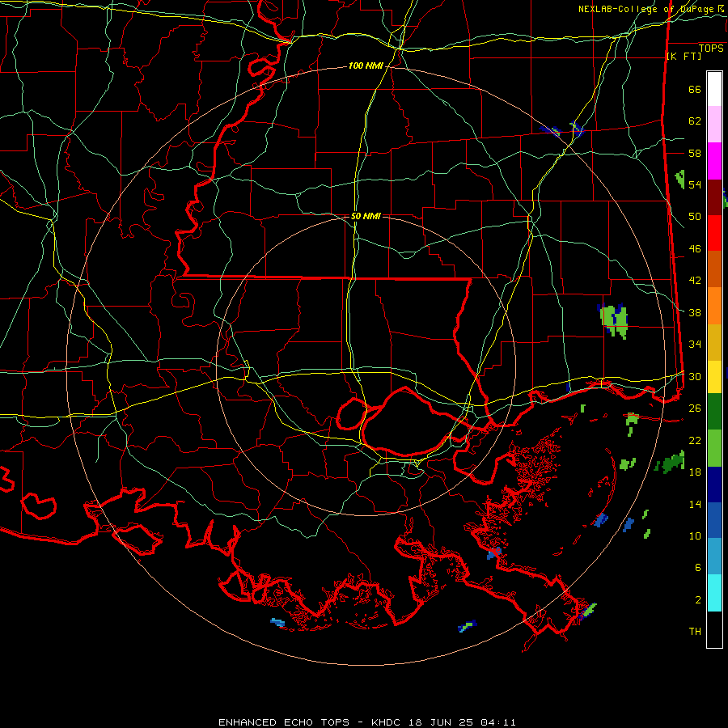Click the gold legend color band
The image size is (728, 728).
[714, 342]
